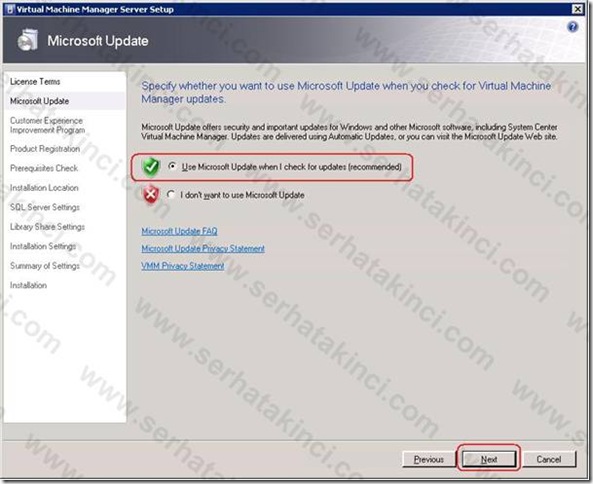Click the blue help question mark icon
The height and width of the screenshot is (484, 593).
coord(573,27)
